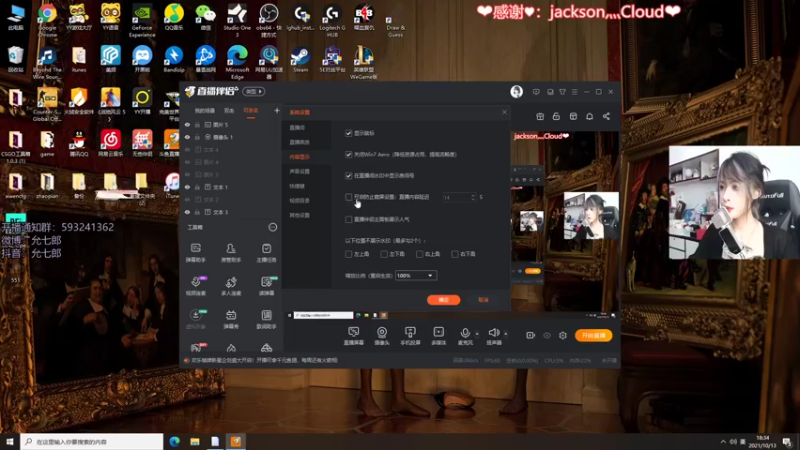
Task: Open settings gear next to 开始直播
Action: click(x=563, y=335)
